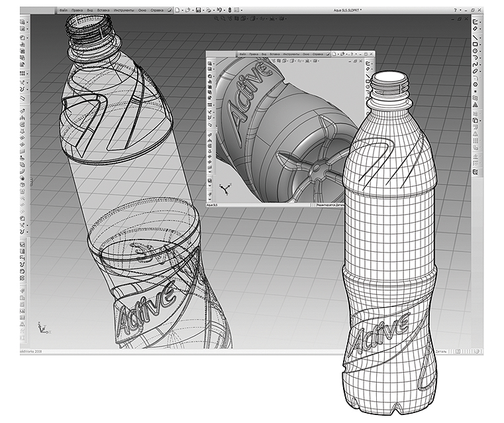504x423 pixels.
Task: Expand the Open file dropdown arrow
Action: (193, 11)
